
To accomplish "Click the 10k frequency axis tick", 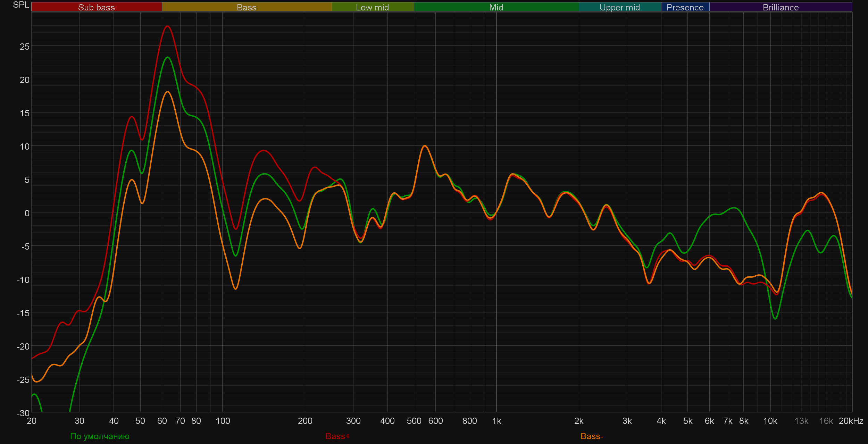I will pyautogui.click(x=770, y=421).
